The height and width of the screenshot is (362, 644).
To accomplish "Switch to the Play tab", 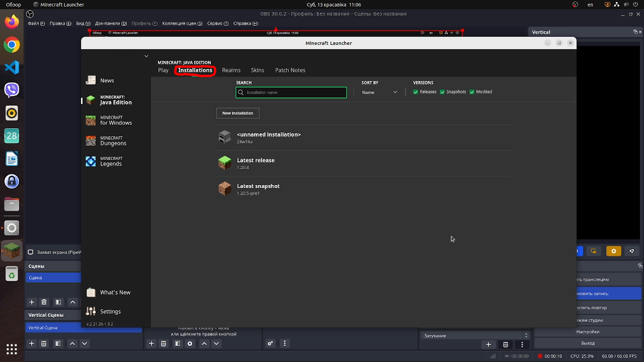I will (163, 70).
